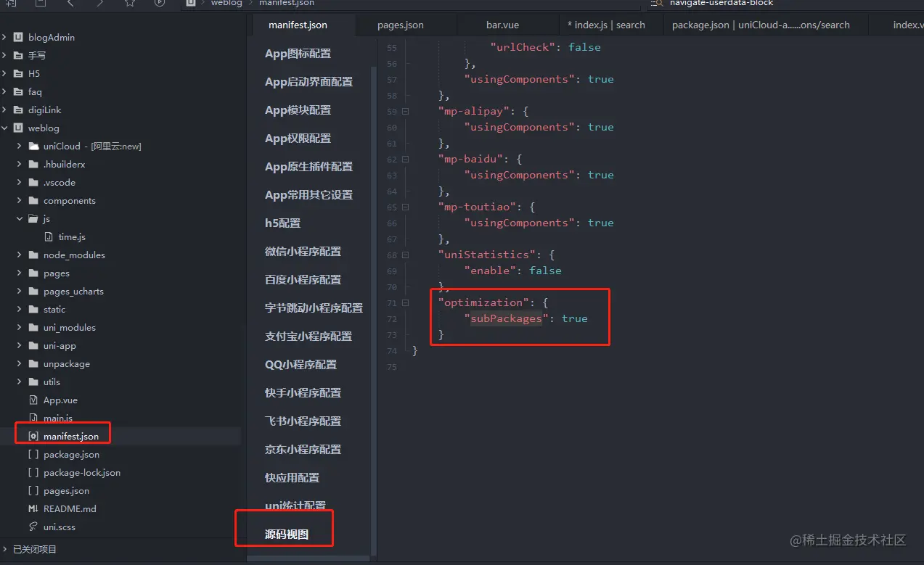The image size is (924, 565).
Task: Switch to 源码视图 source view
Action: (x=287, y=535)
